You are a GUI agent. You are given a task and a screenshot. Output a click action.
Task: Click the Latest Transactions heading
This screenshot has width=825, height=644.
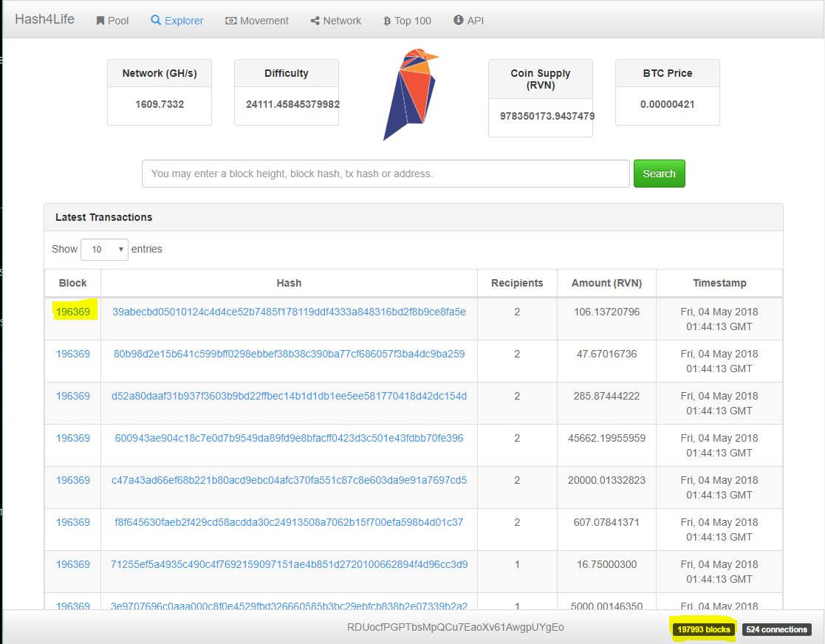(103, 217)
